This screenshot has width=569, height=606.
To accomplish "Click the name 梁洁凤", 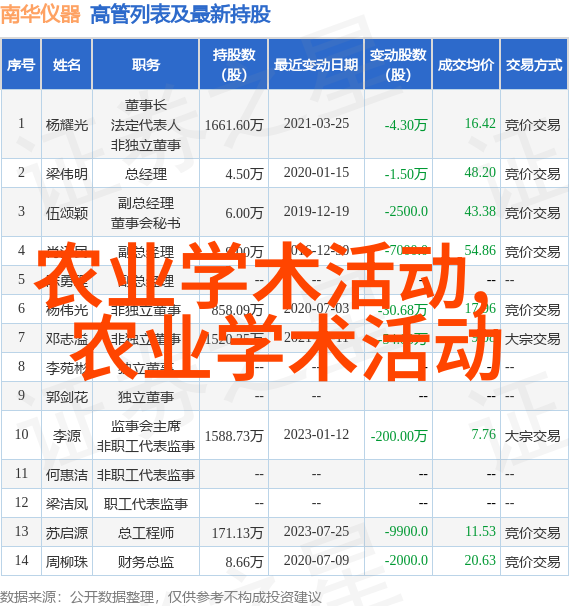I will tap(67, 504).
